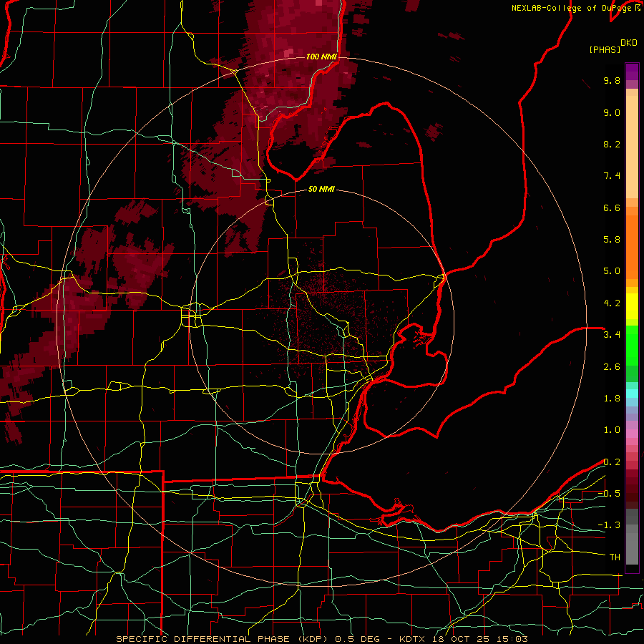This screenshot has height=644, width=644.
Task: Pick the solid orange segment of the color bar
Action: click(632, 246)
